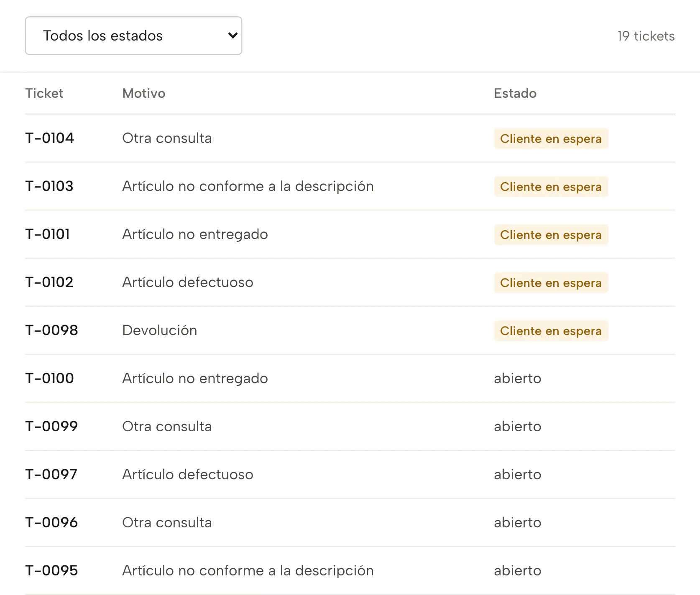Click 'Artículo defectuoso' in T-0097 row
700x595 pixels.
188,474
